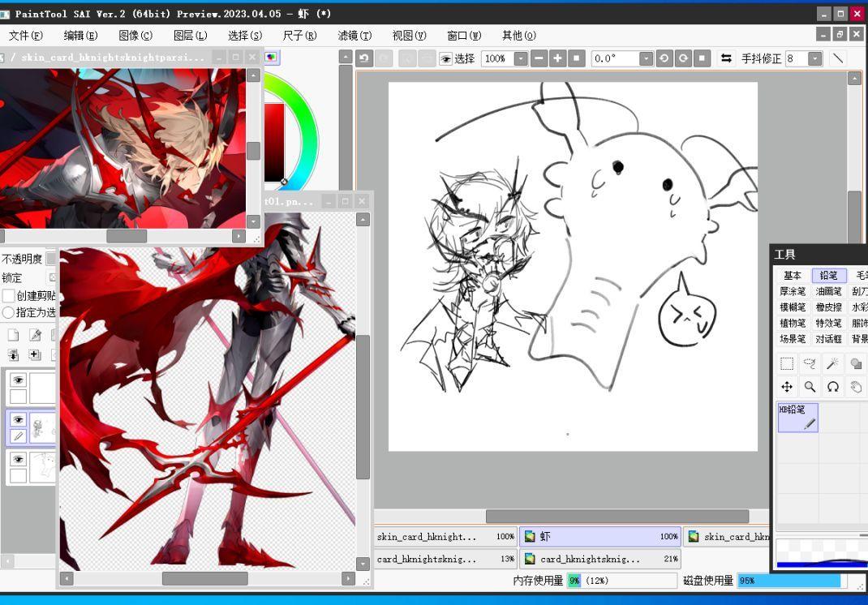
Task: Hide the bottom layer with its eye icon
Action: 19,459
